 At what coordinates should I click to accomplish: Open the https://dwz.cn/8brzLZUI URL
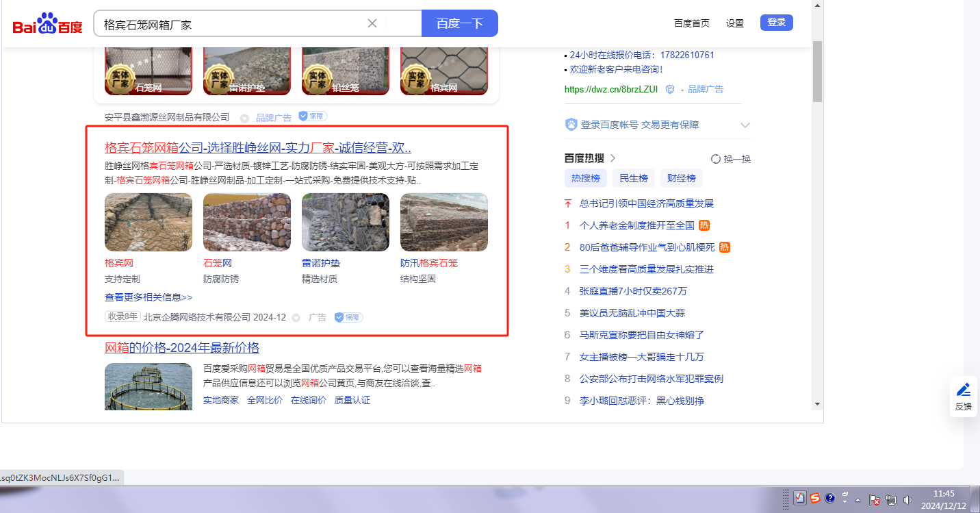click(x=611, y=89)
